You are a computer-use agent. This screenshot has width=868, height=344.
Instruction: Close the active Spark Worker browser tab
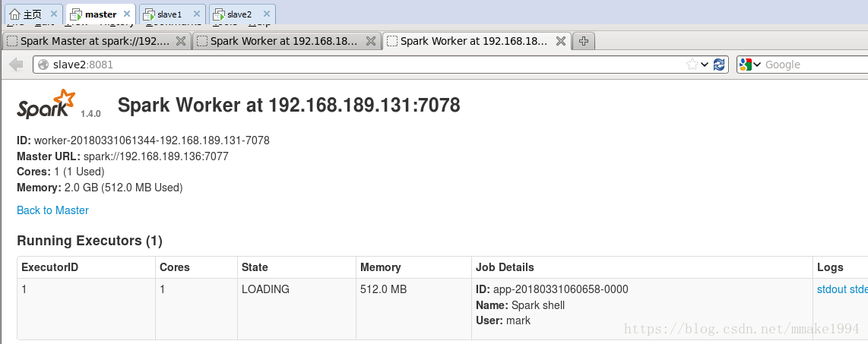pyautogui.click(x=561, y=41)
